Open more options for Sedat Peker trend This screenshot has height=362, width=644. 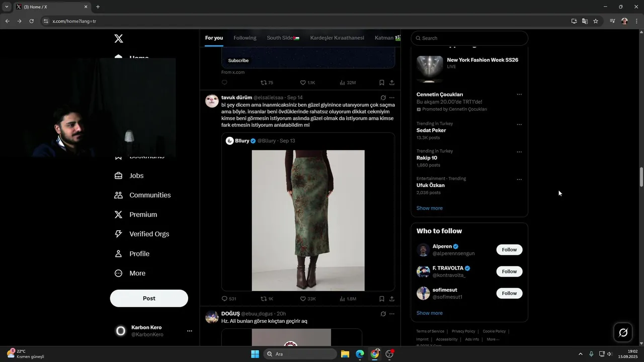pos(519,125)
